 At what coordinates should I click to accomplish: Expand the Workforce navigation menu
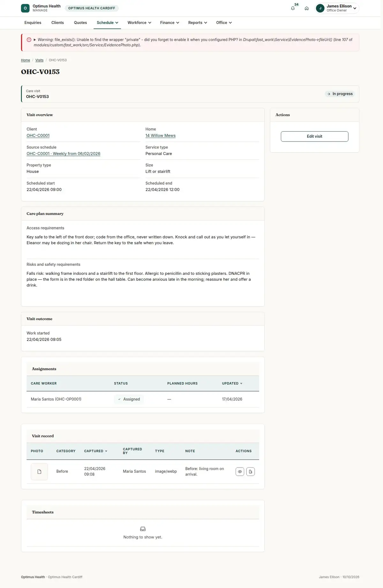pyautogui.click(x=139, y=23)
